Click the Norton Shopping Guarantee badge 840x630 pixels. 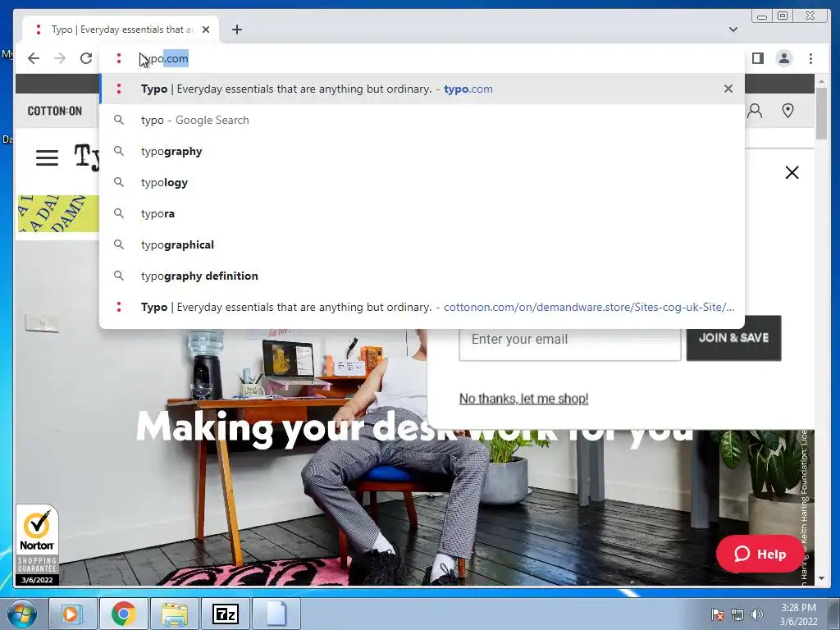tap(37, 545)
